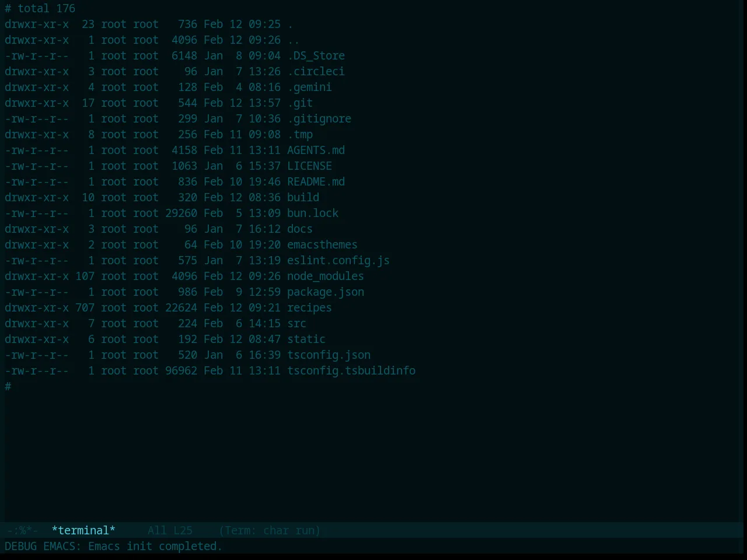Select the .git directory name
Screen dimensions: 747x560
[300, 103]
